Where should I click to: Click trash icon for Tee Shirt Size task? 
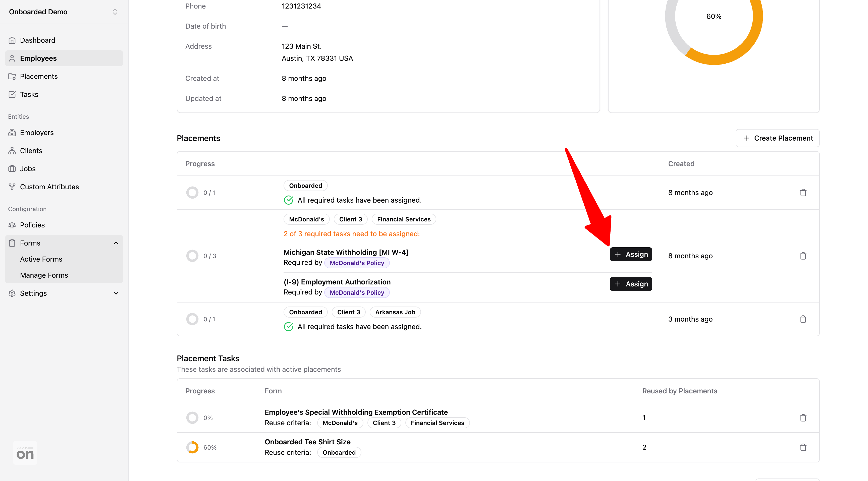[803, 447]
